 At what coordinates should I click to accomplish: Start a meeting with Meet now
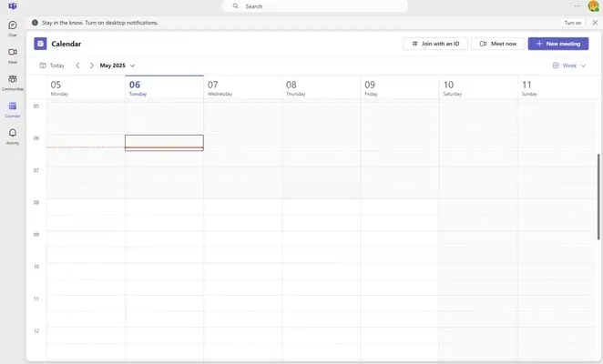tap(497, 43)
